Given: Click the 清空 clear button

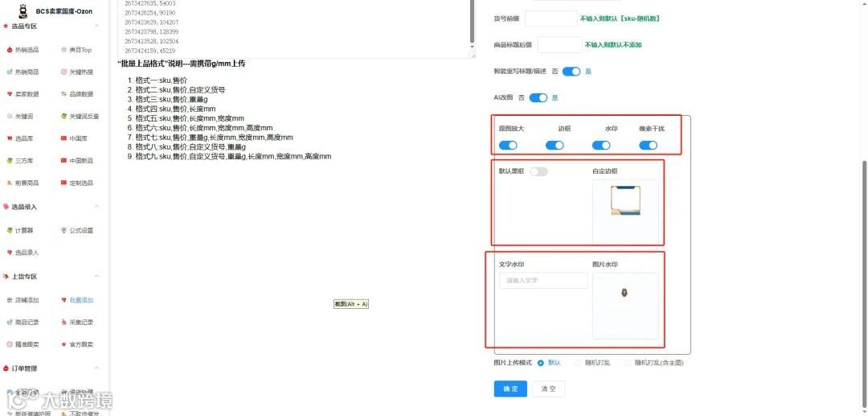Looking at the screenshot, I should click(549, 389).
